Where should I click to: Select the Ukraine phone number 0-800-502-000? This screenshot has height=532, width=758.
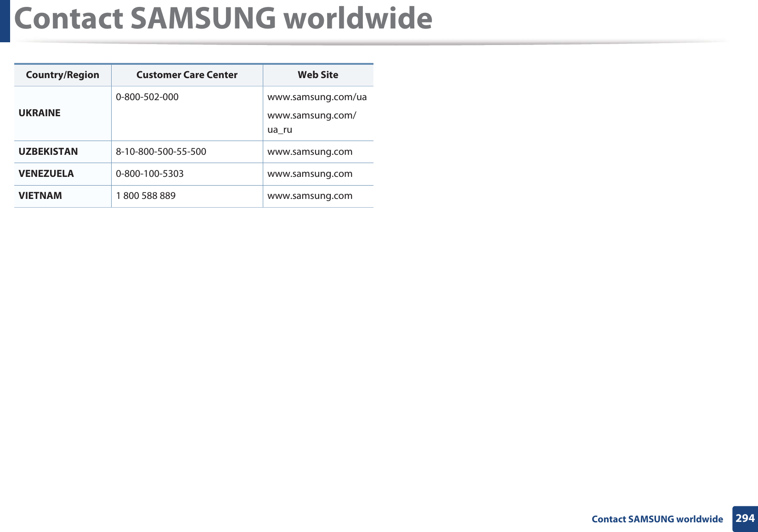click(x=147, y=97)
